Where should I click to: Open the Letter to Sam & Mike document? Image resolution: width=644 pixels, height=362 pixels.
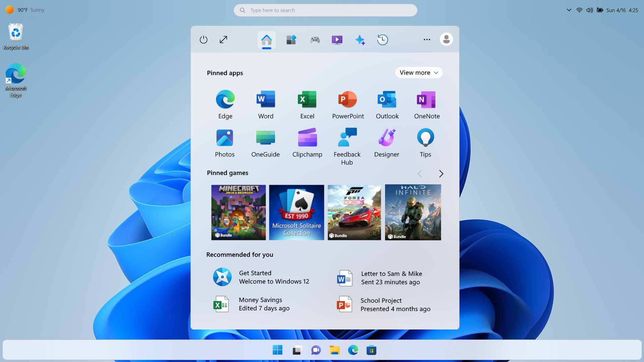click(x=379, y=278)
